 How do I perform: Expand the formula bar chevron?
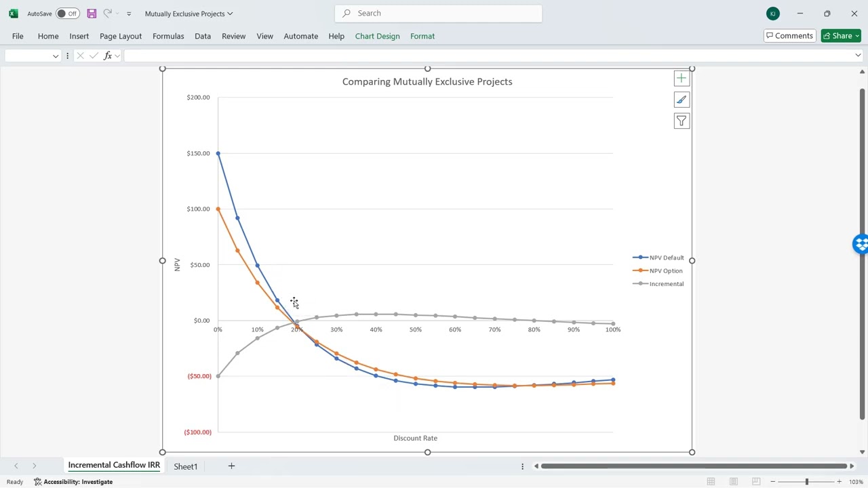858,56
